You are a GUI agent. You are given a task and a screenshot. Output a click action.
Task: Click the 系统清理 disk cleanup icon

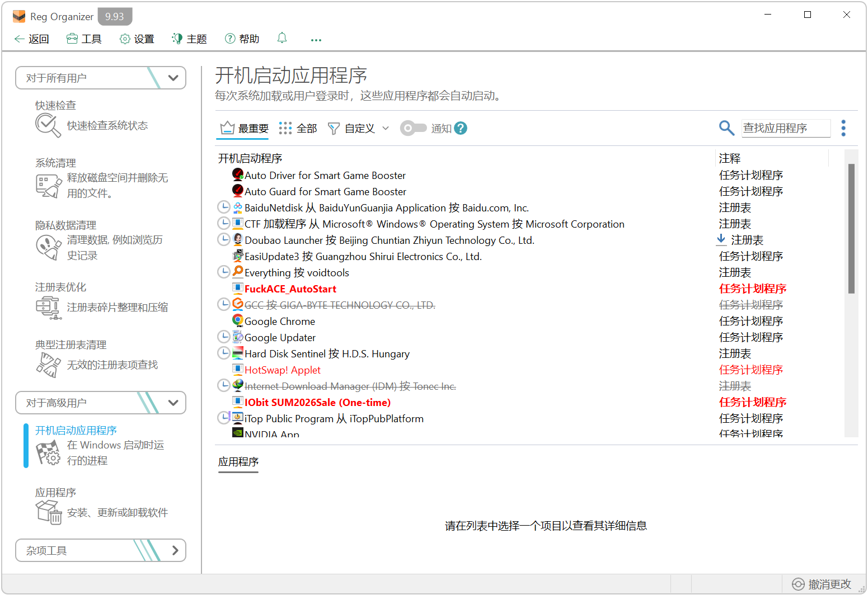click(x=48, y=186)
